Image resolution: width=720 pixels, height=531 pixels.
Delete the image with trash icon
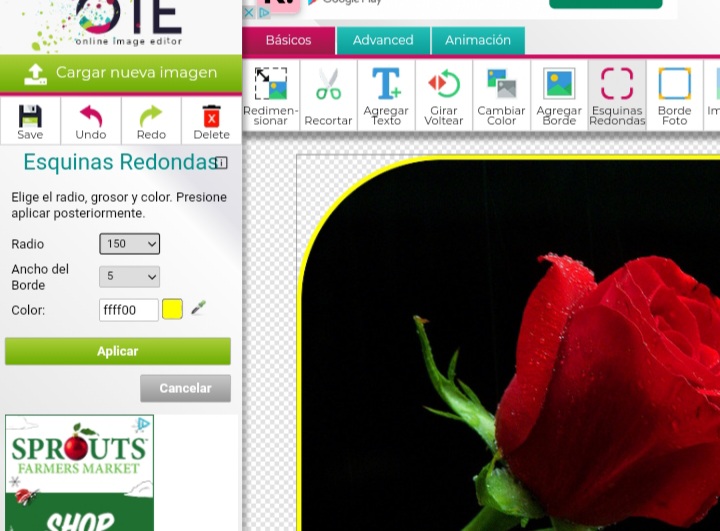click(211, 121)
